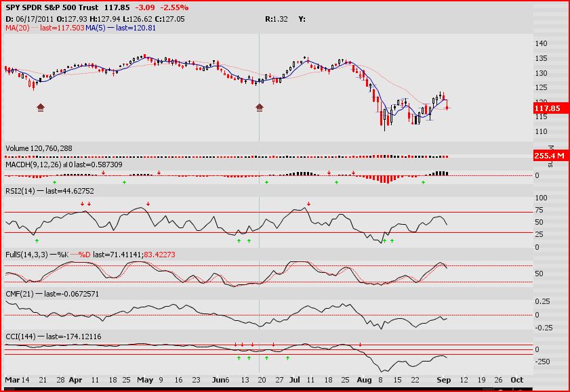Click the CCI(144) last=-174.12116 label
The width and height of the screenshot is (570, 392).
coord(53,336)
